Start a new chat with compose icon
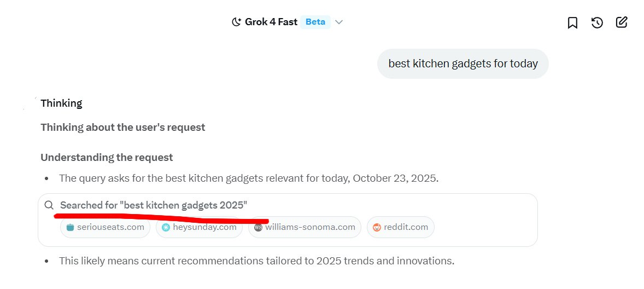 [622, 22]
